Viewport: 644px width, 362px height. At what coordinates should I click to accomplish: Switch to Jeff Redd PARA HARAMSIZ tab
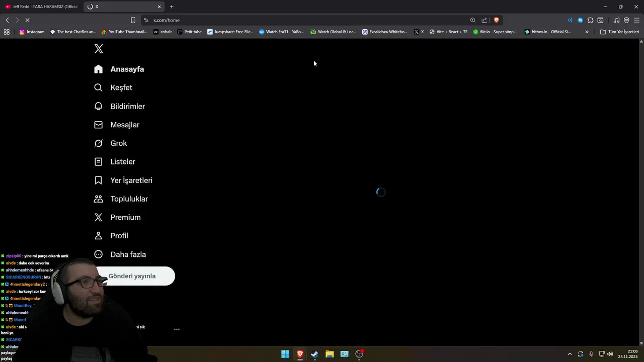coord(41,7)
